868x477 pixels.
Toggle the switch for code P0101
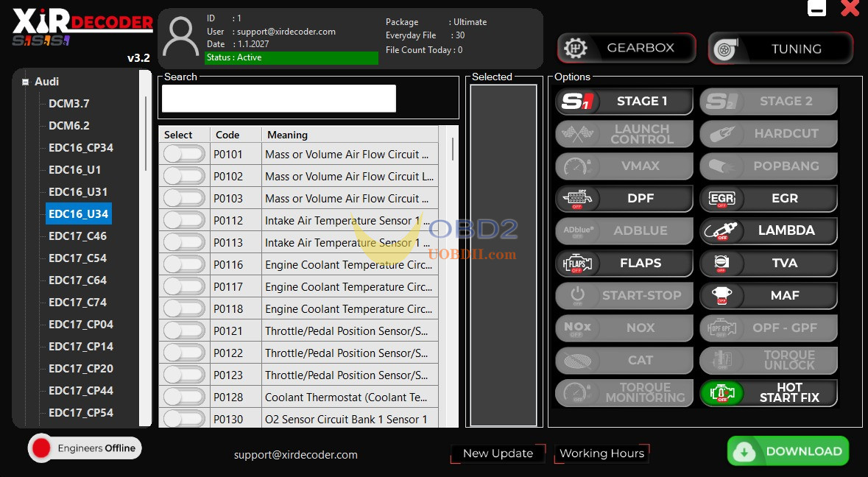(184, 154)
